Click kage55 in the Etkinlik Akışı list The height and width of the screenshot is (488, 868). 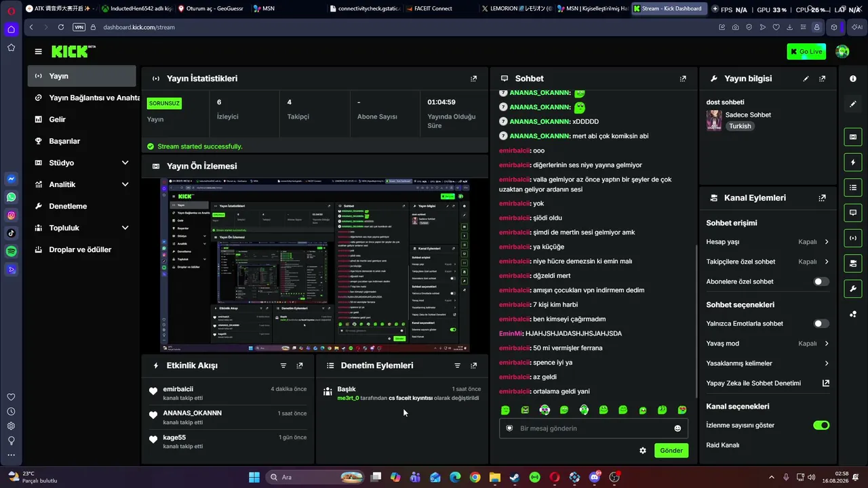(x=174, y=438)
